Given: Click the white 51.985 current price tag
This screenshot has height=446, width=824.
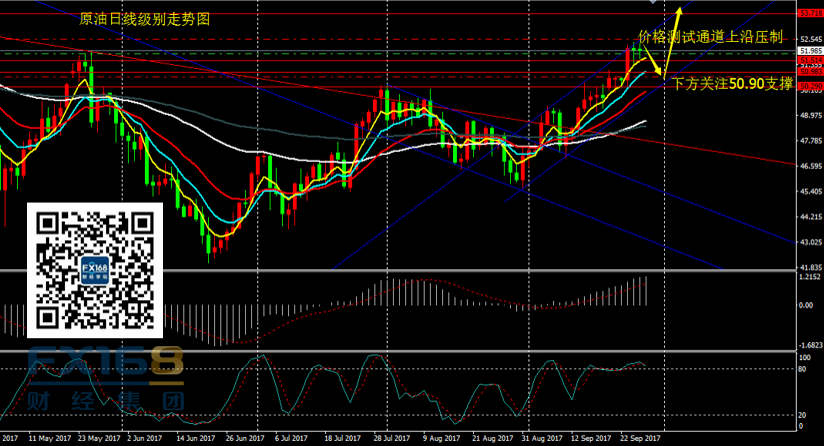Looking at the screenshot, I should pyautogui.click(x=809, y=51).
